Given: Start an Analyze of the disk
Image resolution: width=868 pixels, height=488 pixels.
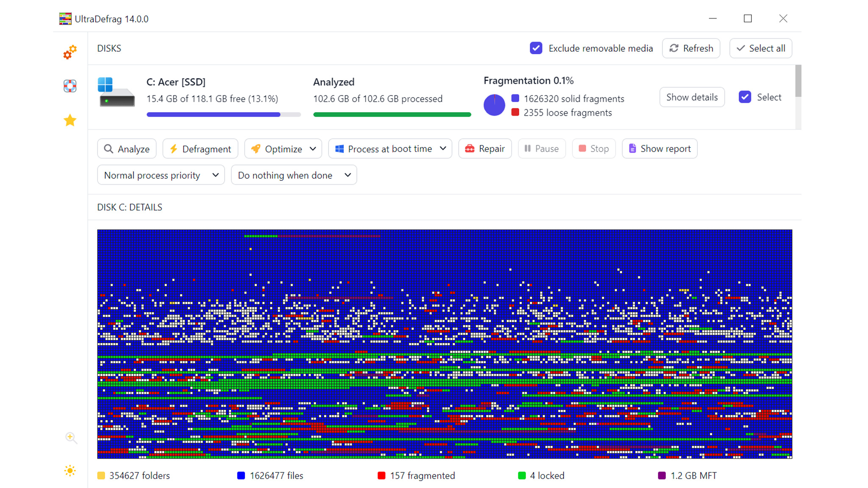Looking at the screenshot, I should pos(126,149).
